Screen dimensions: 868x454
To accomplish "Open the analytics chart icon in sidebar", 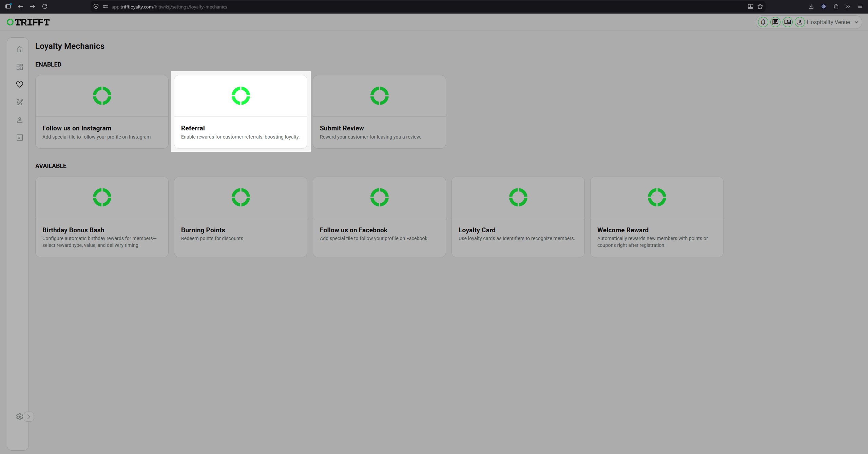I will tap(20, 138).
